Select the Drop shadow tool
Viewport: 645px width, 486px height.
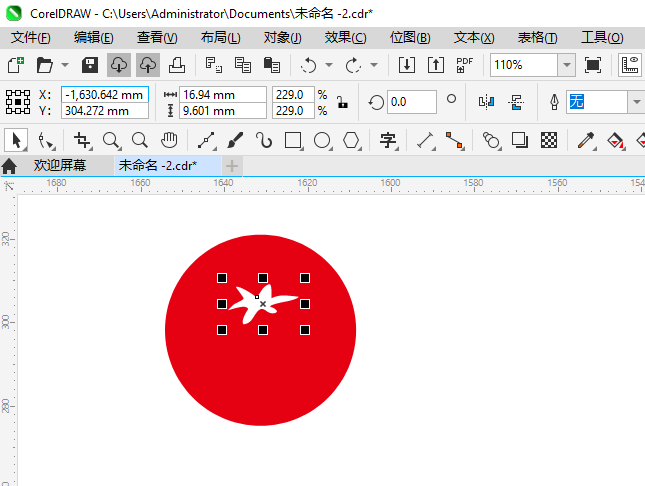tap(520, 140)
